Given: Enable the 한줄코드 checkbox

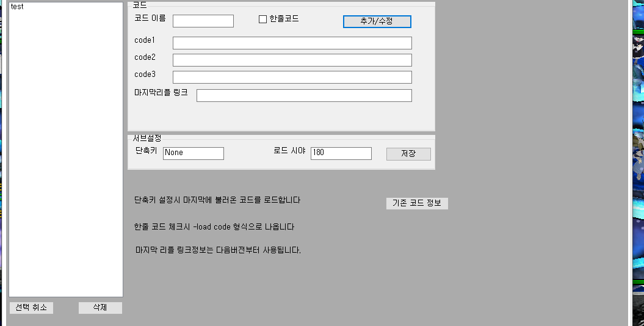Looking at the screenshot, I should click(263, 19).
